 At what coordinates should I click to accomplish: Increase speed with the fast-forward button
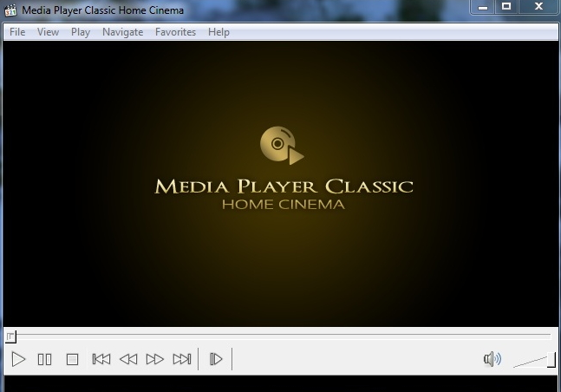click(x=155, y=359)
